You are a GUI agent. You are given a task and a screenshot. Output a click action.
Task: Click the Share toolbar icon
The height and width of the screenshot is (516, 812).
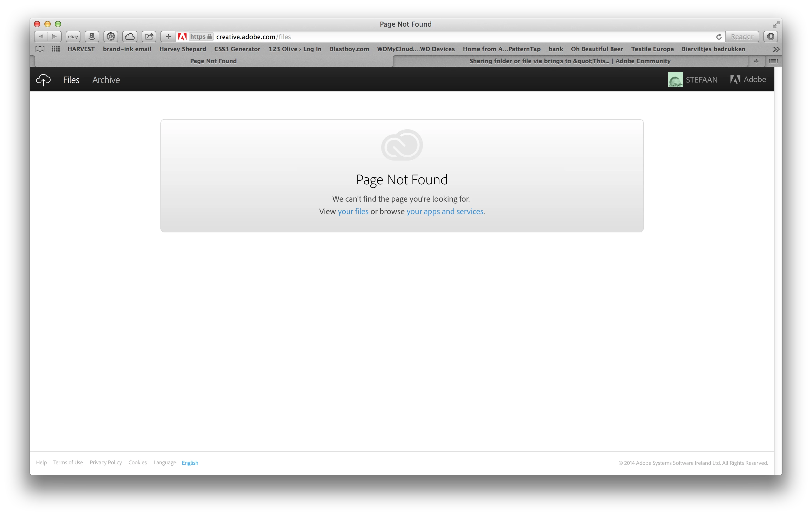pos(149,36)
